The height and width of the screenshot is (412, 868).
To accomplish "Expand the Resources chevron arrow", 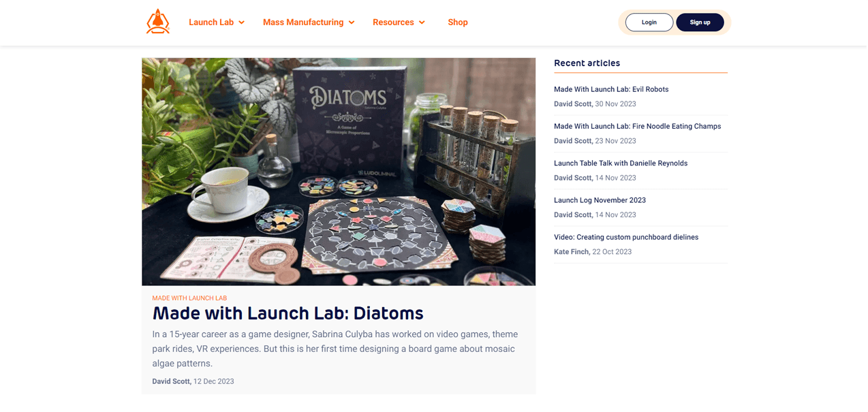I will click(422, 22).
